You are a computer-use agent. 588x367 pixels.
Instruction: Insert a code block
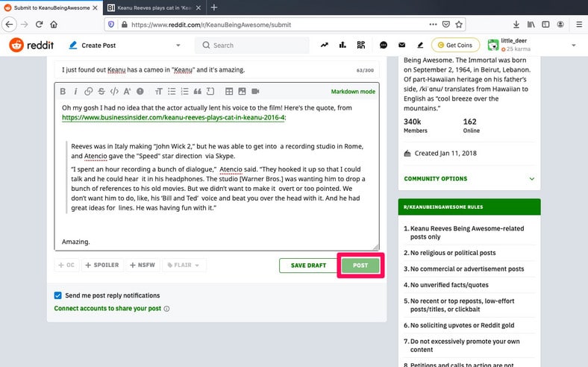tap(210, 91)
